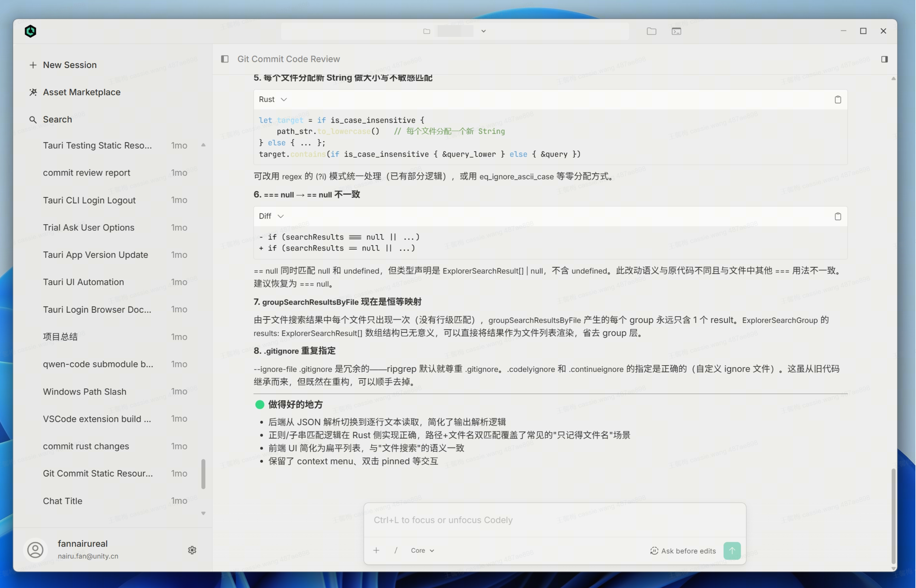916x588 pixels.
Task: Focus the Codely prompt input field
Action: tap(554, 520)
